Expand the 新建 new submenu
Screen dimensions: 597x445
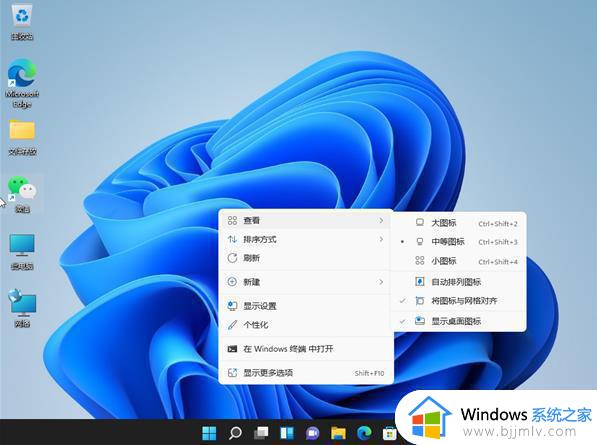pyautogui.click(x=306, y=282)
